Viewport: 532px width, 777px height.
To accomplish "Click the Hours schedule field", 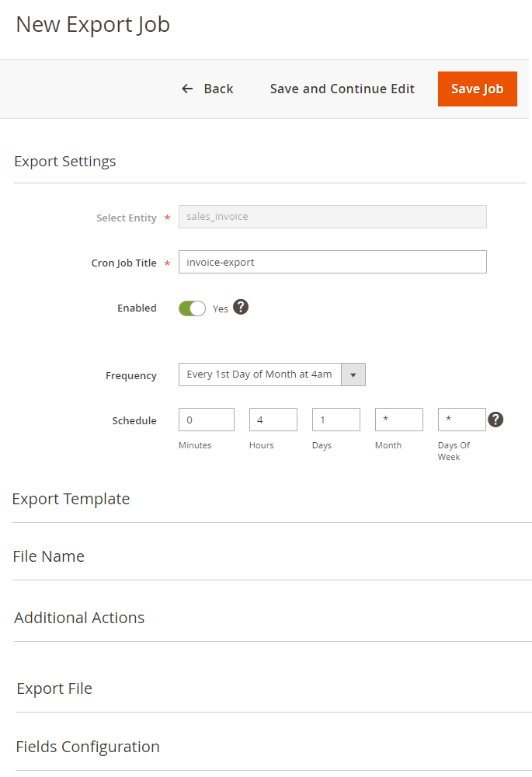I will tap(273, 420).
